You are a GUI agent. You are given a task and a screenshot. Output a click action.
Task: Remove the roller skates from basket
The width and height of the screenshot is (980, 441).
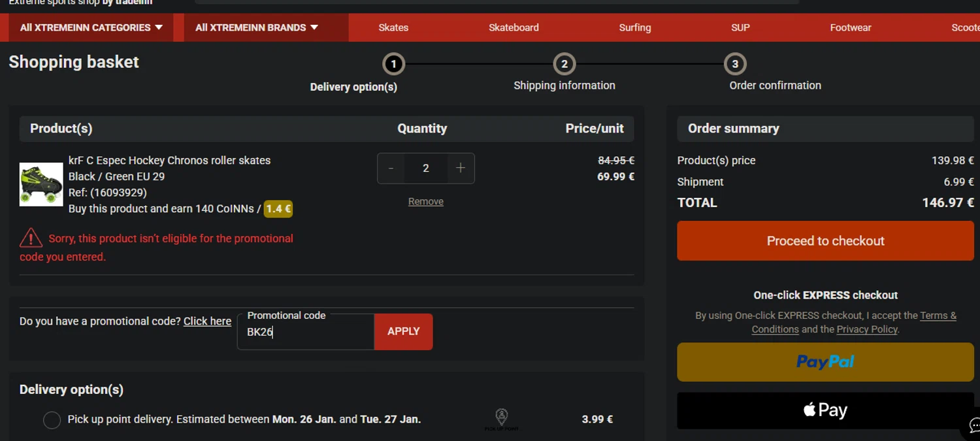(426, 201)
